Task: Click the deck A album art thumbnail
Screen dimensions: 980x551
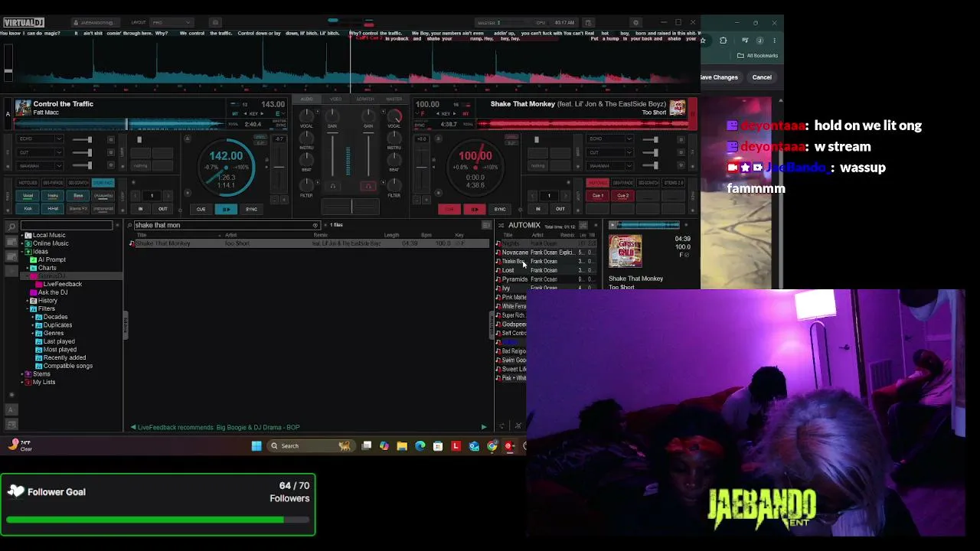Action: tap(23, 108)
